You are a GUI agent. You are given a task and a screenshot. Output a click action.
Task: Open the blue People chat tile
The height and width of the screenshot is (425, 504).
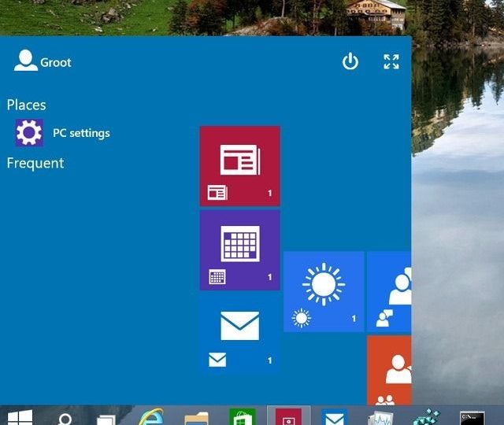[x=390, y=291]
